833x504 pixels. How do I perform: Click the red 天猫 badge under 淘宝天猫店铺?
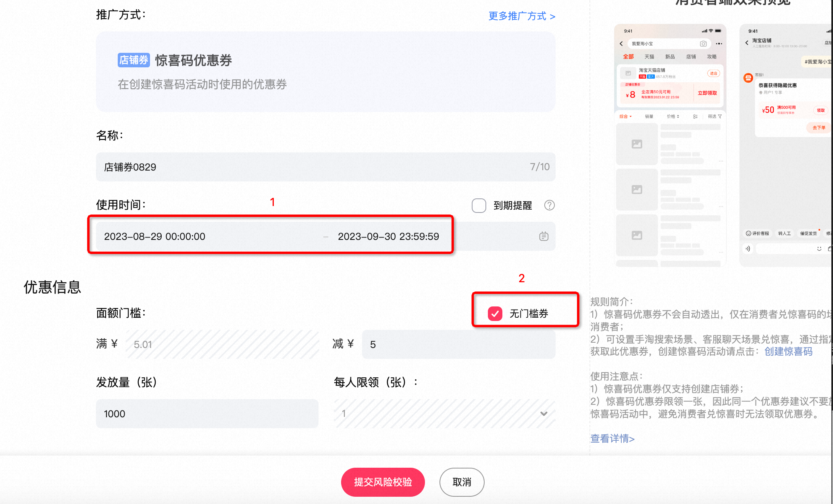tap(642, 77)
